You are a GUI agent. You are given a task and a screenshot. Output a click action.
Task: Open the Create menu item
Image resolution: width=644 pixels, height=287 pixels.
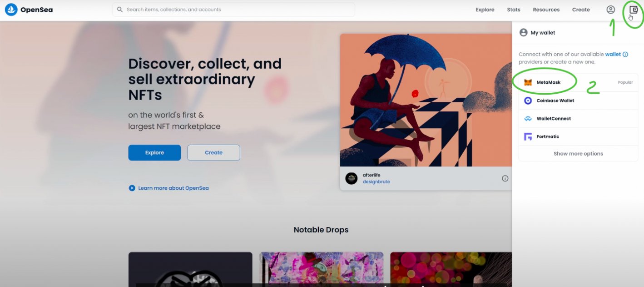click(x=581, y=10)
